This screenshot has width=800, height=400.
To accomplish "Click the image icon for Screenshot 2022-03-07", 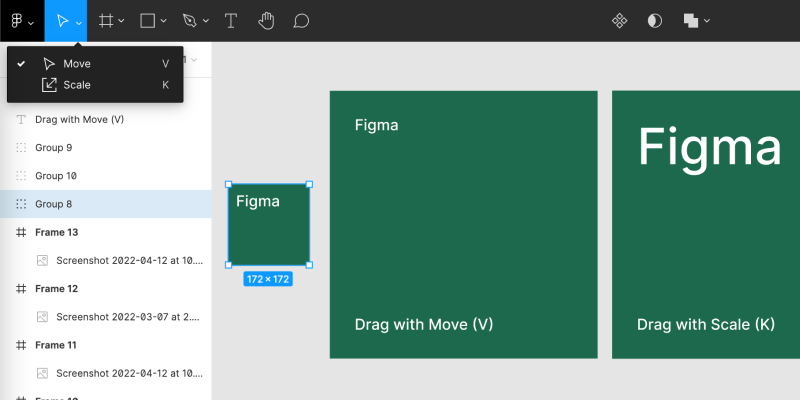I will (x=42, y=317).
